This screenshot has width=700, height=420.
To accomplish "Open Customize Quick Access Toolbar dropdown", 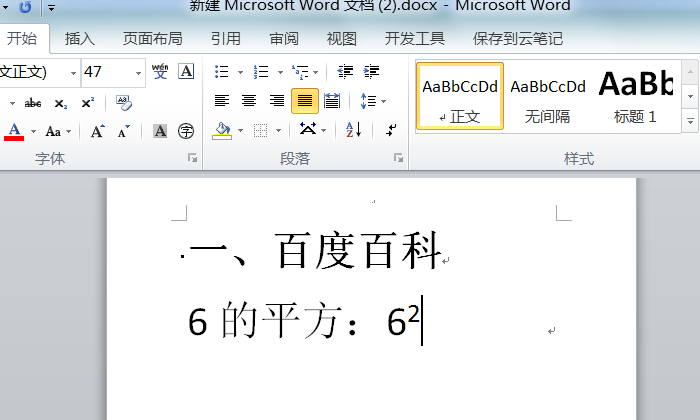I will pos(52,8).
